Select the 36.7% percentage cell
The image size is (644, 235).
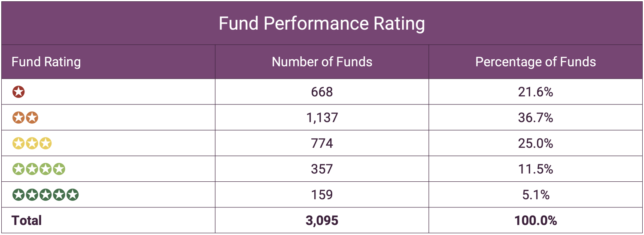click(x=535, y=118)
